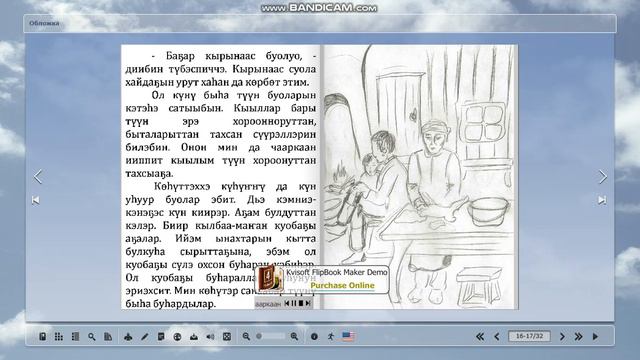640x360 pixels.
Task: Click the zoom slider handle
Action: tap(259, 336)
